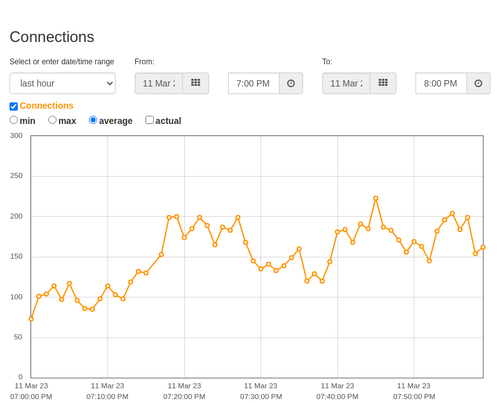Uncheck the Connections series checkbox
This screenshot has height=403, width=500.
point(14,106)
